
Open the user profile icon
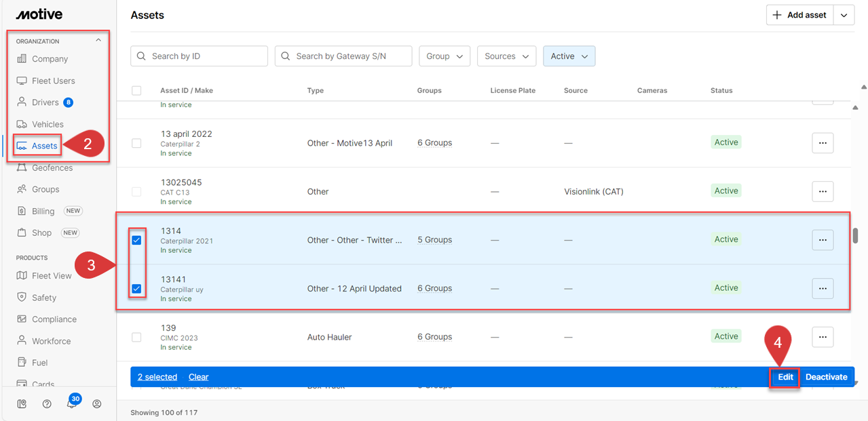coord(97,404)
